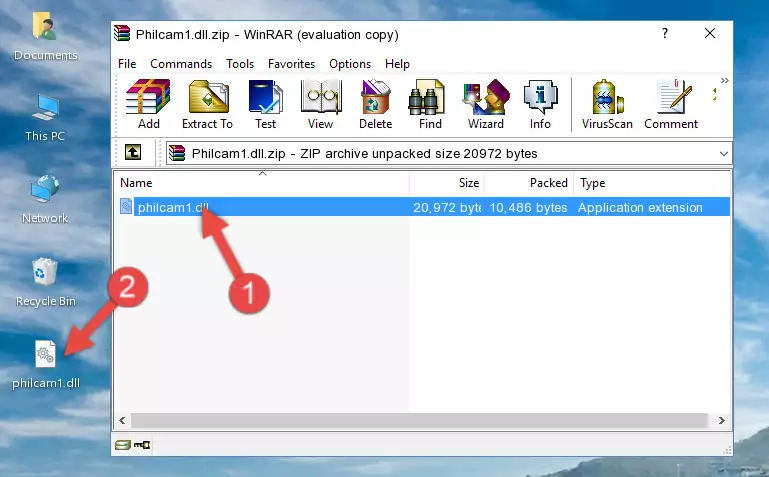Click the WinRAR title bar icon
The width and height of the screenshot is (769, 477).
point(122,34)
